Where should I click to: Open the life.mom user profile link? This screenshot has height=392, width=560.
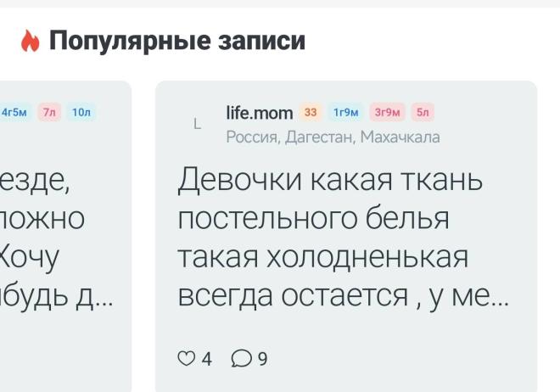pos(260,113)
